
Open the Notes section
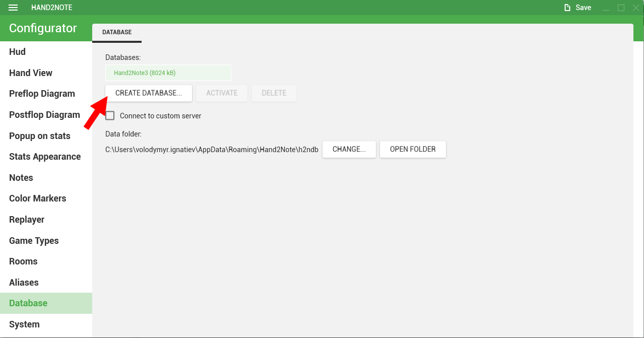(46, 178)
